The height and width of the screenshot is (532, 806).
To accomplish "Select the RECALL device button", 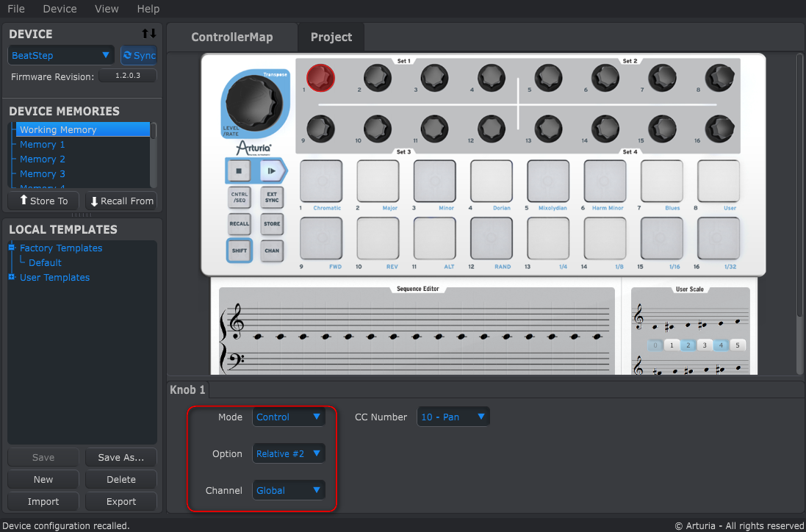I will click(240, 224).
